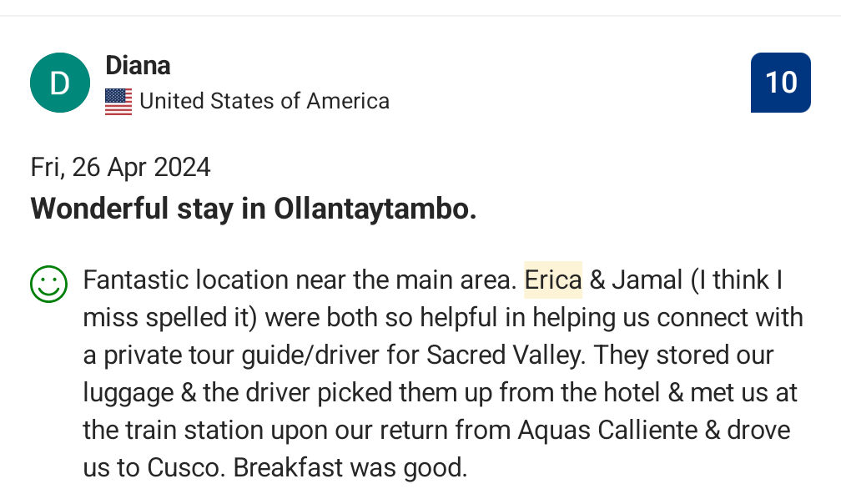
Task: Click the divider line above the review
Action: pos(420,16)
